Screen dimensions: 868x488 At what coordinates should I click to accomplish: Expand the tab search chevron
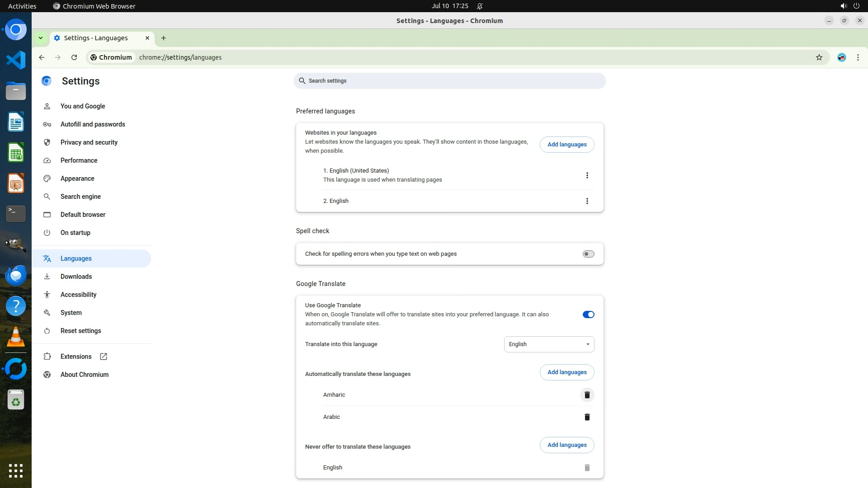pos(41,38)
